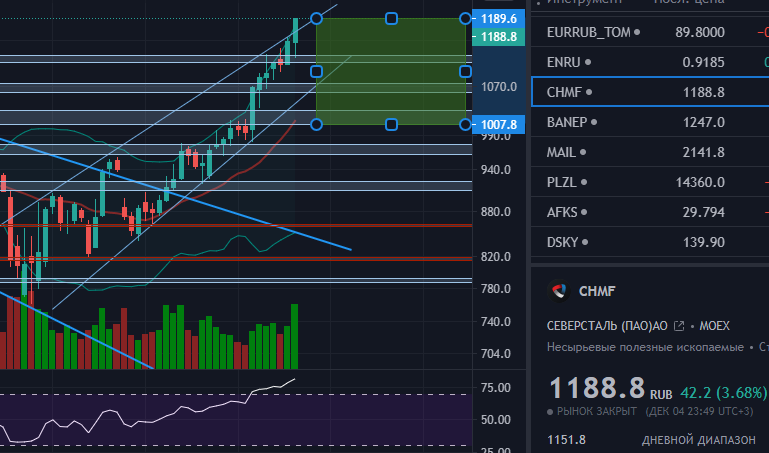Click the ДНЕВНОЙ ДИАПАЗОН label
This screenshot has width=769, height=453.
coord(698,440)
